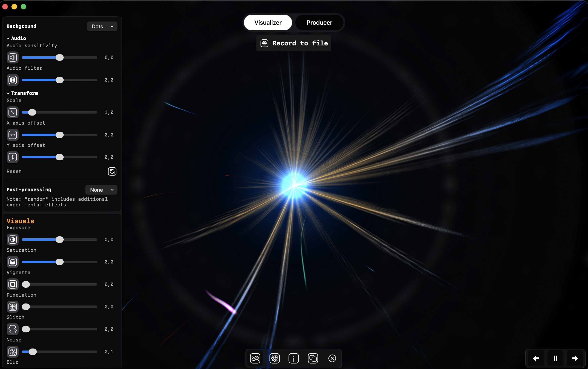The image size is (588, 369).
Task: Pause the visualizer playback
Action: (555, 358)
